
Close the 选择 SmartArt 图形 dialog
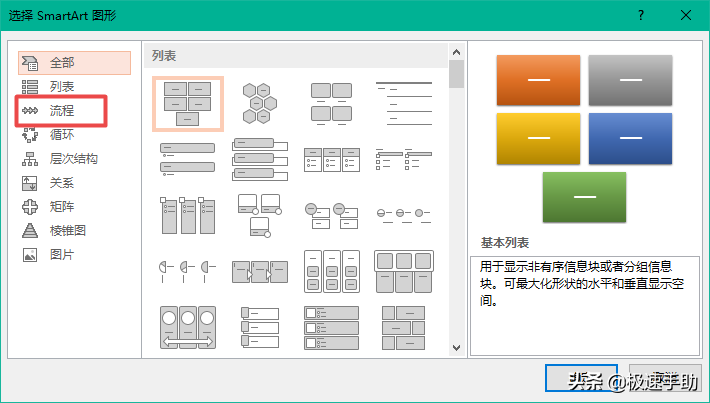tap(686, 15)
